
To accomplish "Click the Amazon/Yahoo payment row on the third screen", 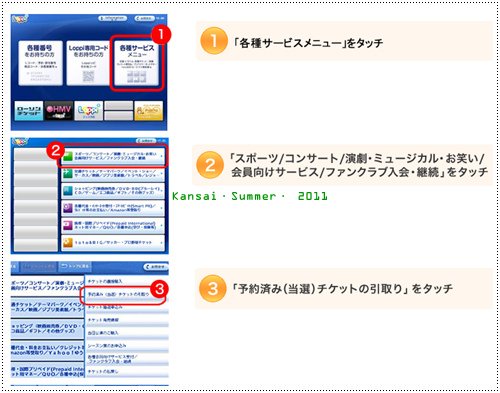I will click(x=47, y=350).
